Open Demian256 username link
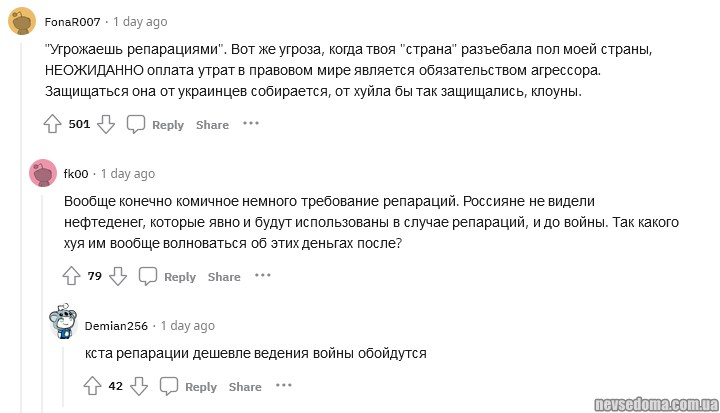The width and height of the screenshot is (720, 413). [x=116, y=326]
